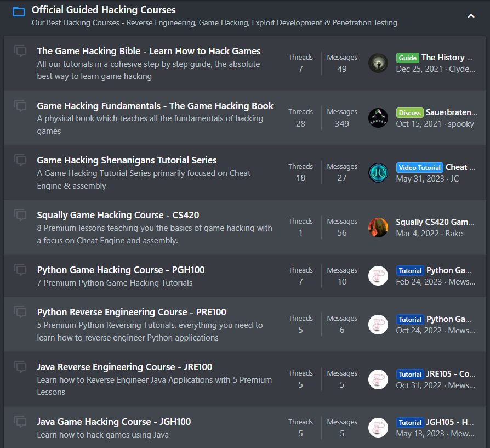The width and height of the screenshot is (490, 448).
Task: Open Game Hacking Fundamentals - The Game Hacking Book
Action: 155,106
